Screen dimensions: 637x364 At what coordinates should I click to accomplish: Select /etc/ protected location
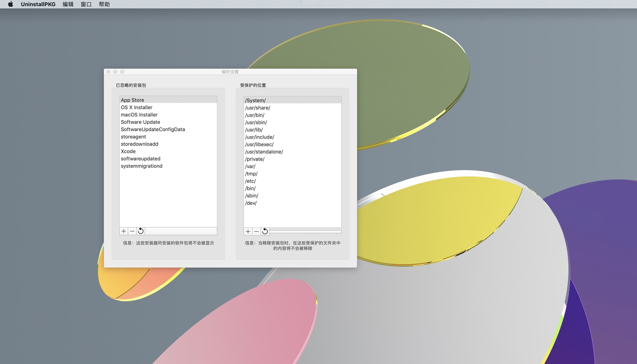point(293,181)
